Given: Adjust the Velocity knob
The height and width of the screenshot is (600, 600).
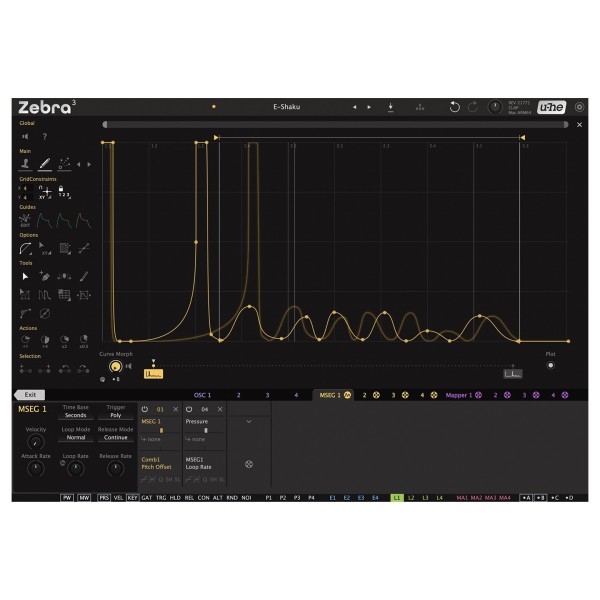Looking at the screenshot, I should coord(36,442).
